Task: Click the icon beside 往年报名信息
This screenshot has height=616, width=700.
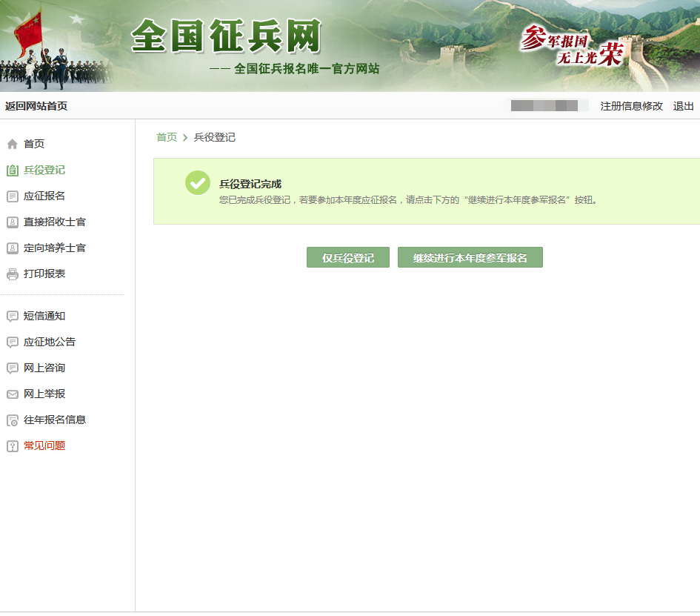Action: point(12,420)
